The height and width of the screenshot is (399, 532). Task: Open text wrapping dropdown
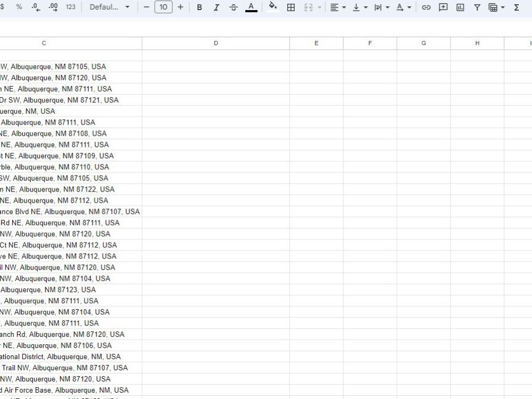coord(381,7)
